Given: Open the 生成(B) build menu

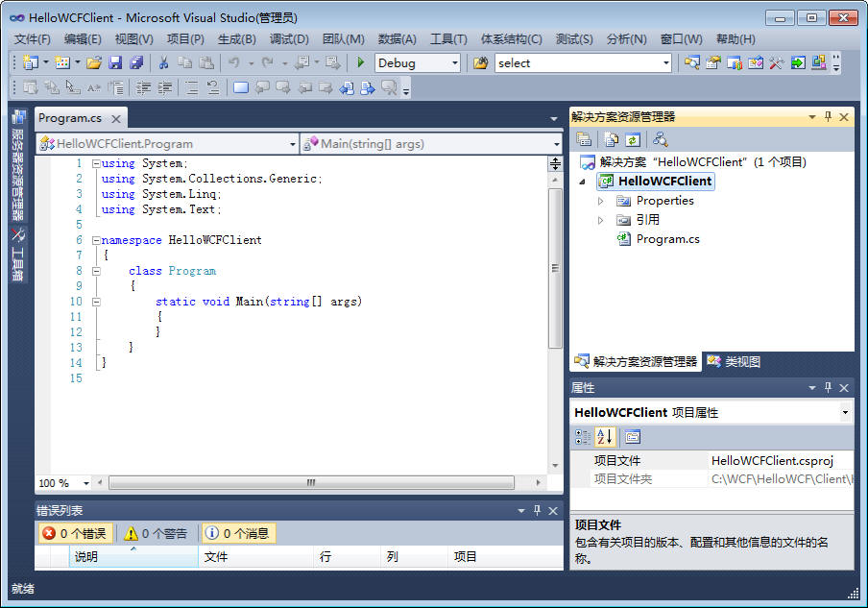Looking at the screenshot, I should (x=237, y=39).
